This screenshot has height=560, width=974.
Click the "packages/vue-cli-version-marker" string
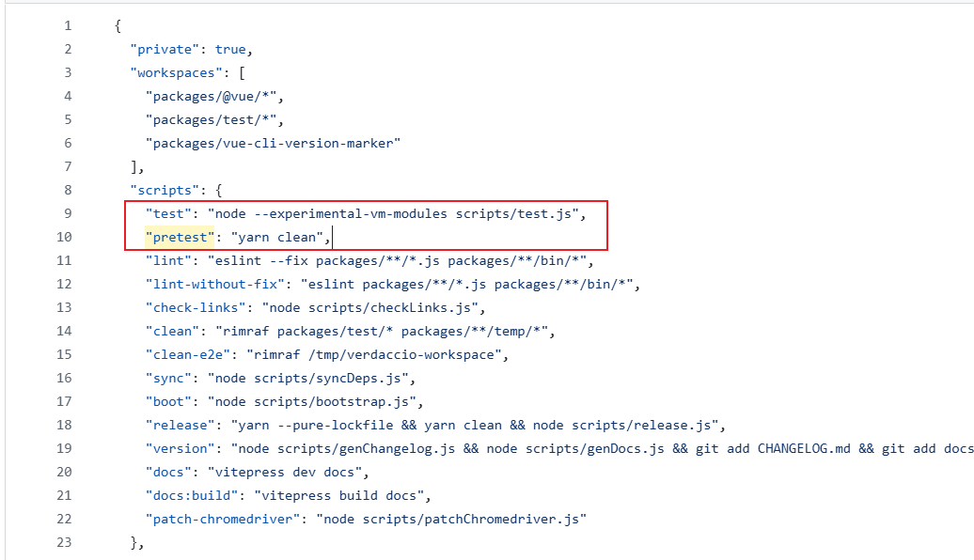(x=273, y=143)
